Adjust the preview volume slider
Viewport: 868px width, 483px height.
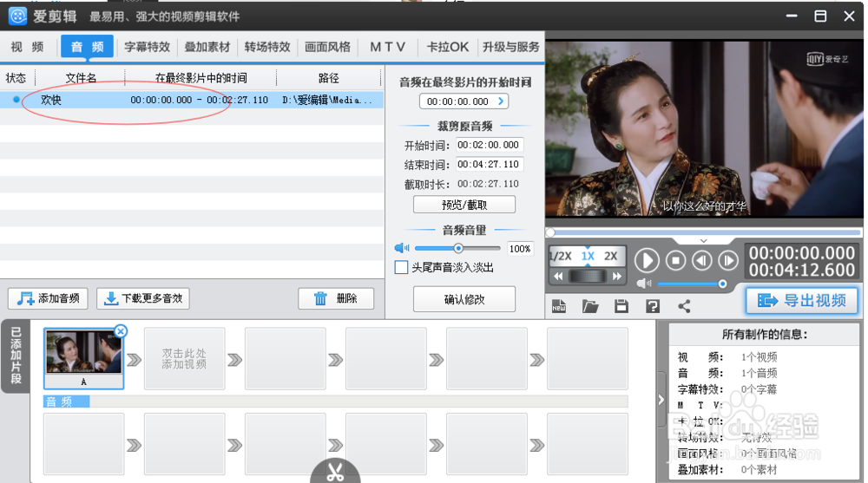tap(692, 284)
